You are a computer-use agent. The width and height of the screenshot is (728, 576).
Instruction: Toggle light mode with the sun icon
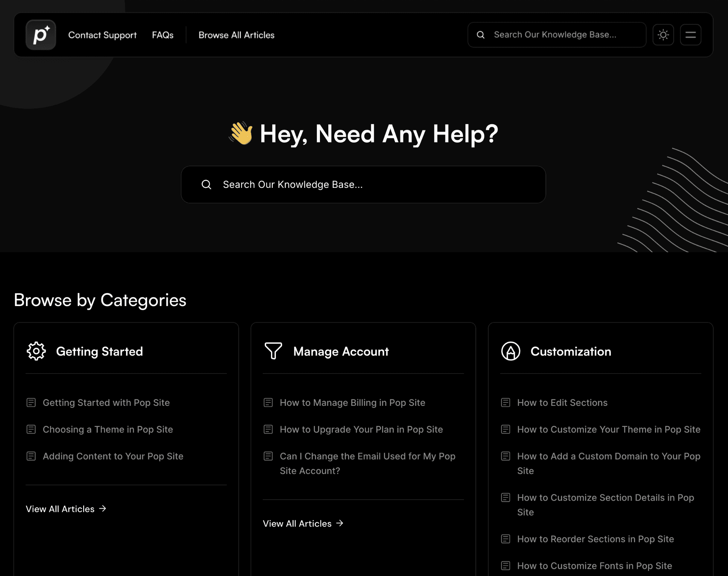pyautogui.click(x=663, y=35)
